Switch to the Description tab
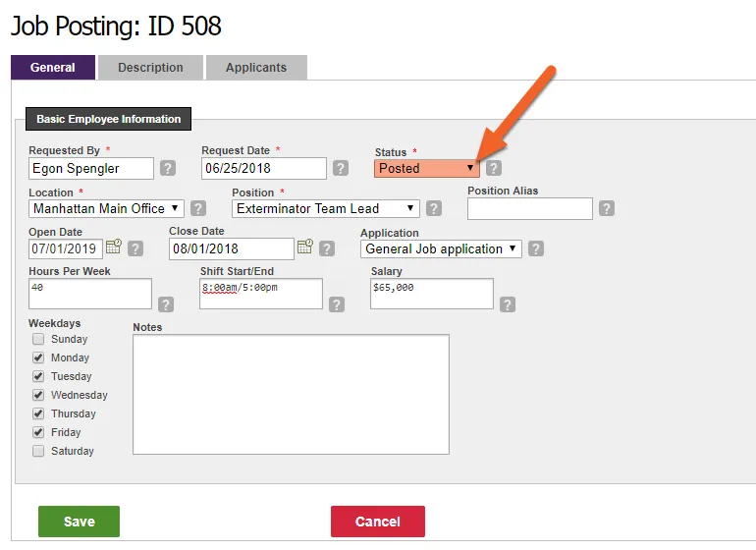The image size is (756, 550). click(x=150, y=68)
